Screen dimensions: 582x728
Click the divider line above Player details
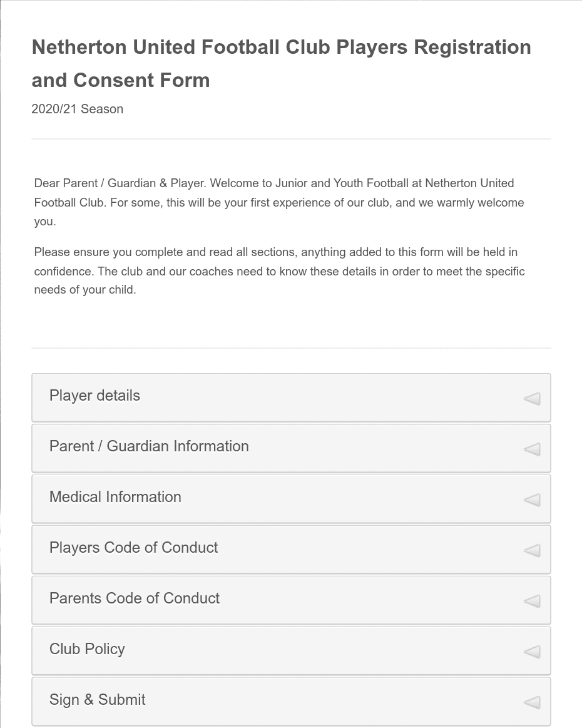tap(291, 348)
